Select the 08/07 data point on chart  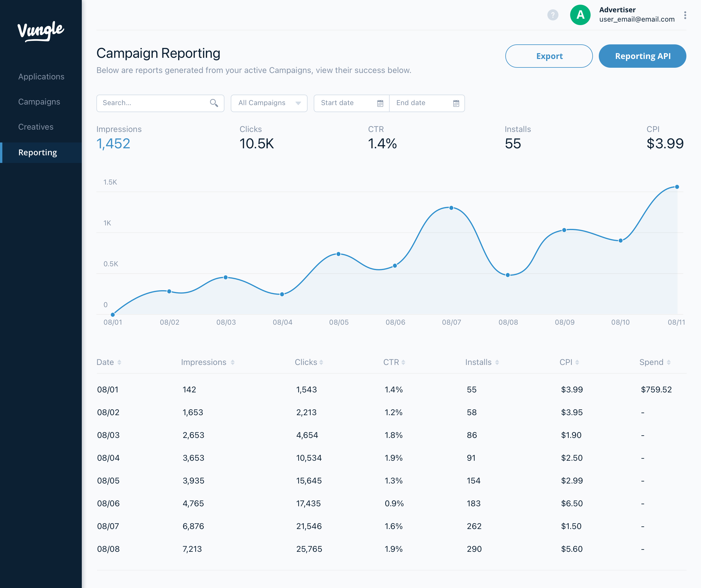click(x=451, y=208)
